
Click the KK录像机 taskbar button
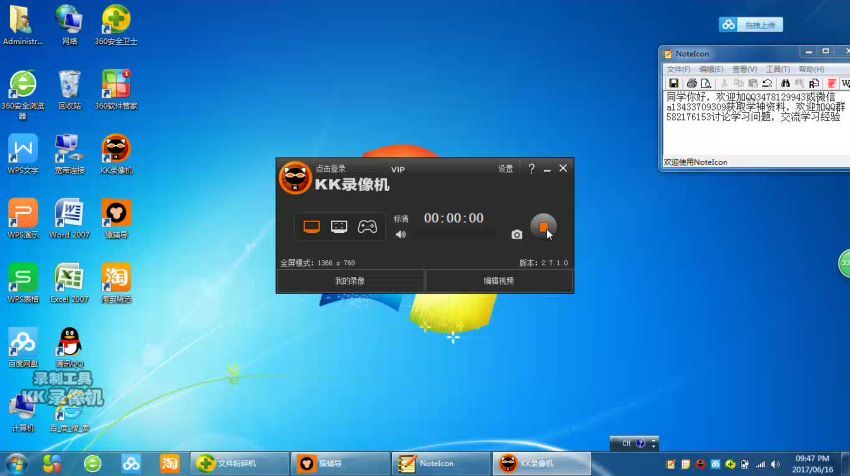[x=542, y=464]
